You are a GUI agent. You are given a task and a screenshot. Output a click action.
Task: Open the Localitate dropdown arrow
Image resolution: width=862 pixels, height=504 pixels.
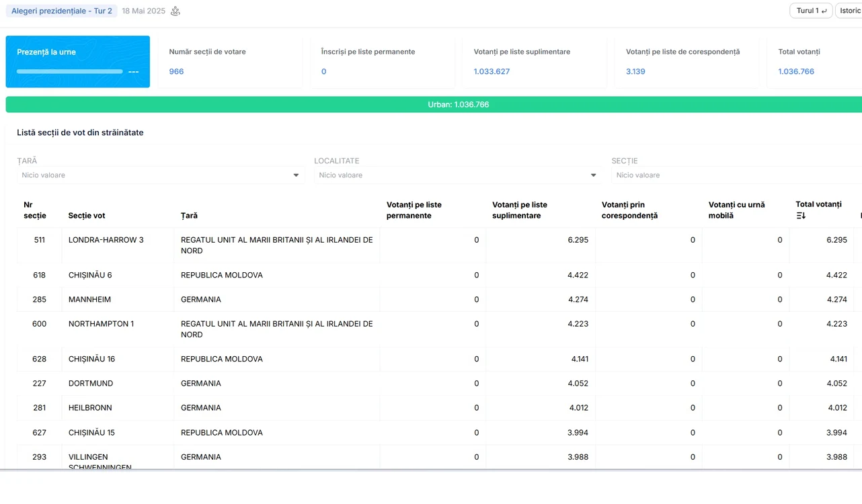(593, 175)
